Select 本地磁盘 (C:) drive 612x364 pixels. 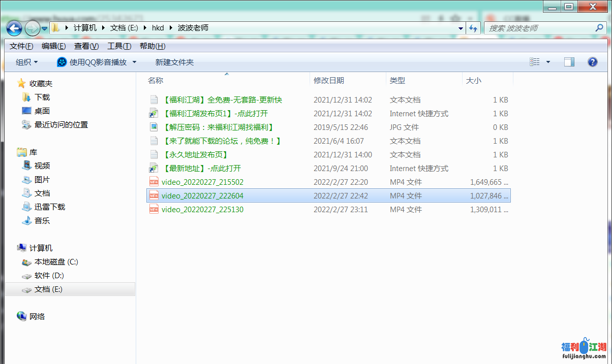pos(56,262)
